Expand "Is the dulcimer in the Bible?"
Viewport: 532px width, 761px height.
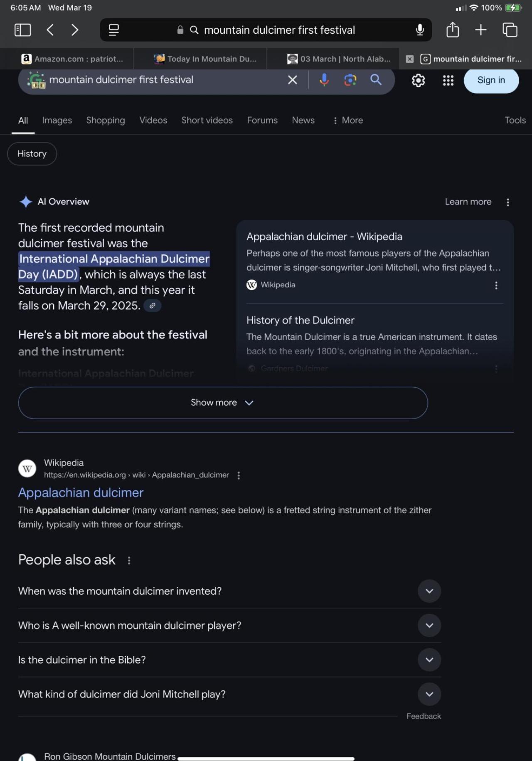[x=429, y=660]
